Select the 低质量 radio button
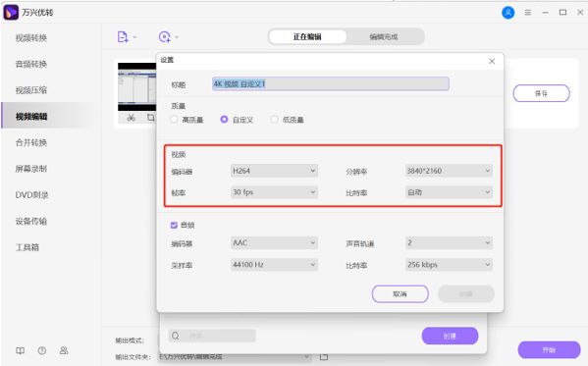Viewport: 588px width, 366px height. 274,120
